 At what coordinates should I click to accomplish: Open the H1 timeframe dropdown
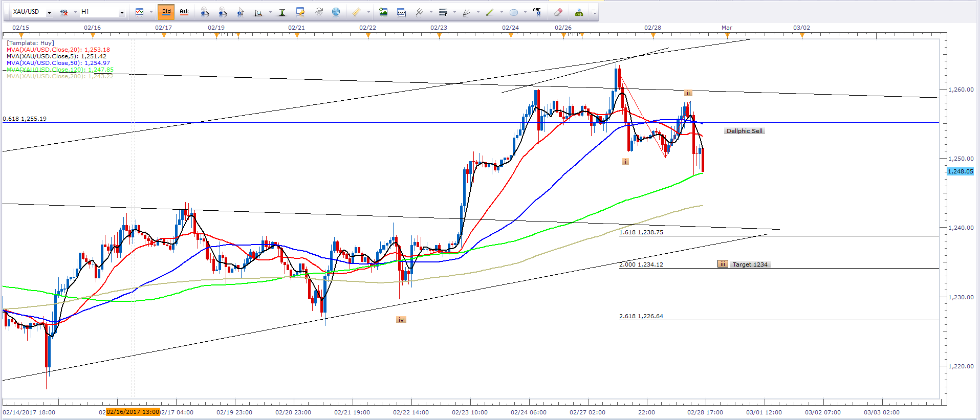tap(122, 12)
